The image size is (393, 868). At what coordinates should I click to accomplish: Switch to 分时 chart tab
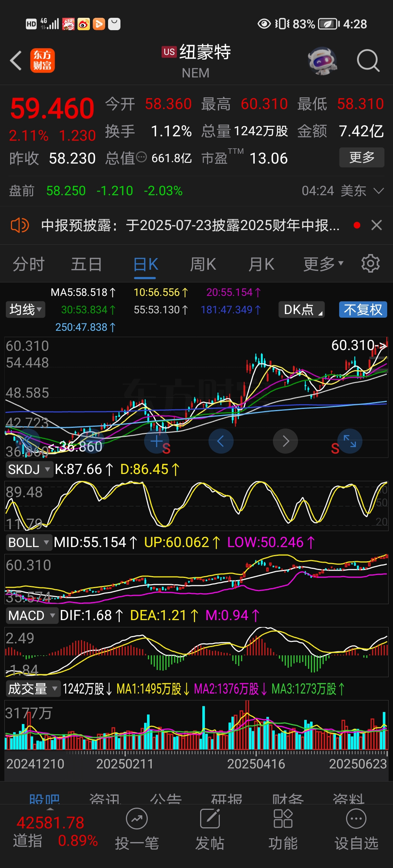(x=29, y=264)
